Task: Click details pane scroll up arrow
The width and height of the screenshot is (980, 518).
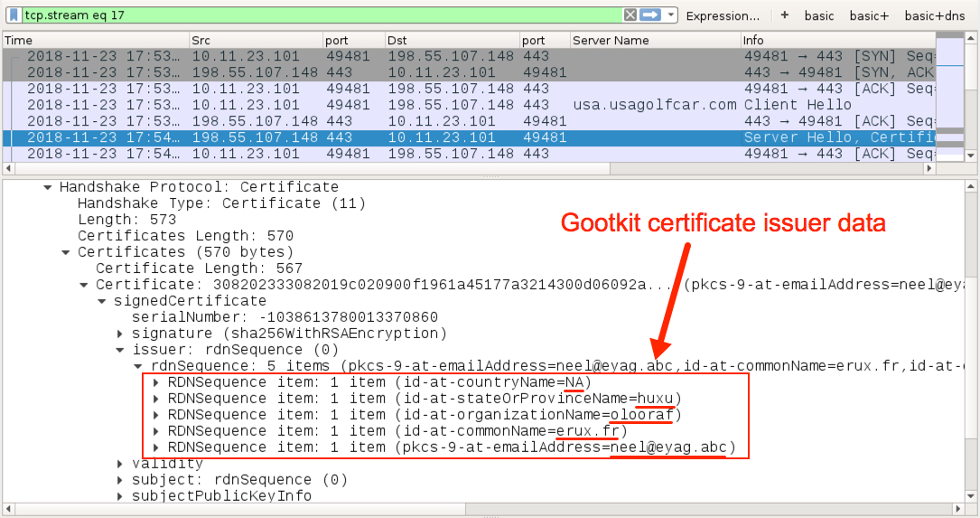Action: tap(971, 186)
